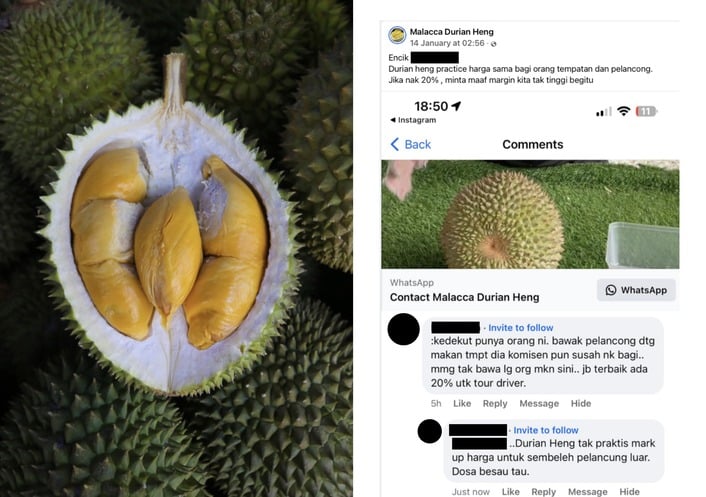Screen dimensions: 706x497
Task: Reply to the first comment
Action: [495, 403]
